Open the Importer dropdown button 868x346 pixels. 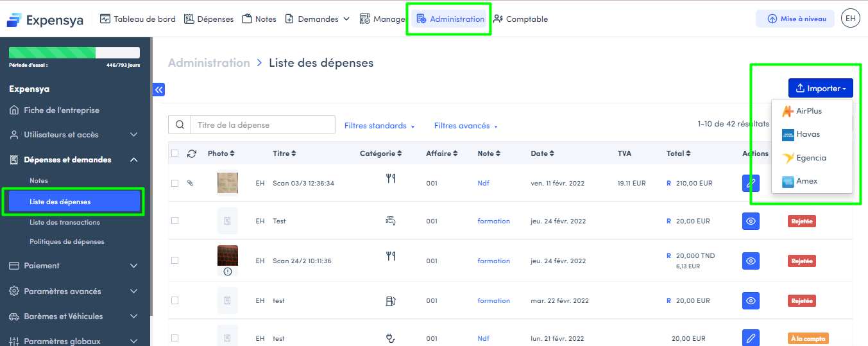pos(821,89)
